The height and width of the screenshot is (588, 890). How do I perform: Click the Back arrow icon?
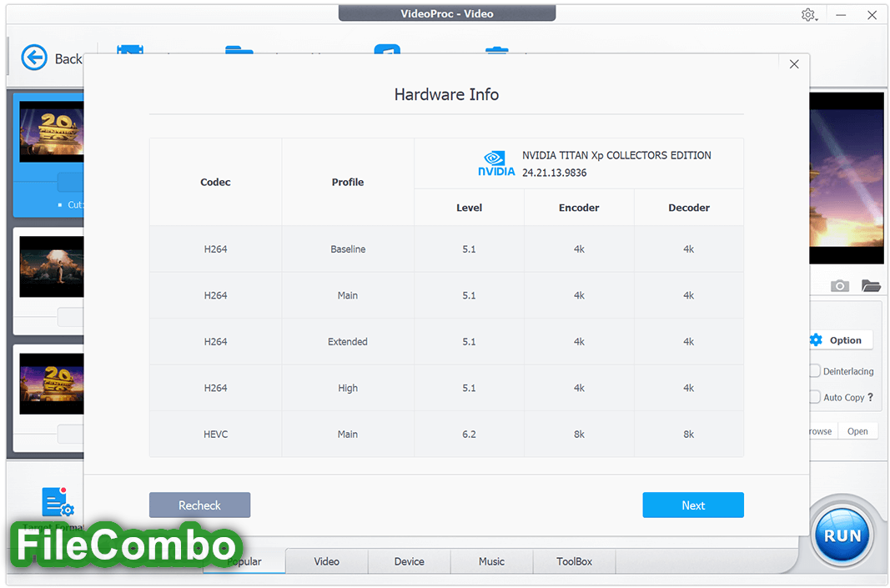point(34,58)
